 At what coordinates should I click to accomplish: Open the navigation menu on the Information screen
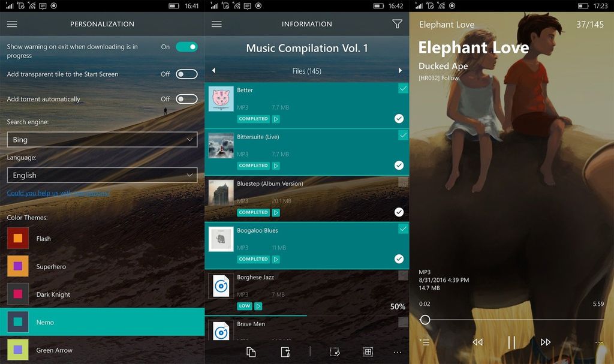[x=216, y=24]
